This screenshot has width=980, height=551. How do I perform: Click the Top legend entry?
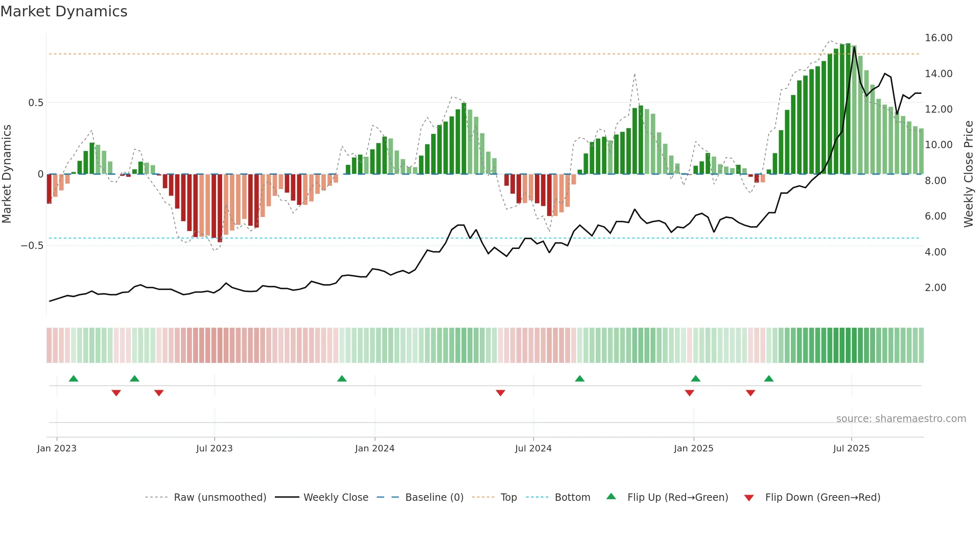(x=494, y=497)
